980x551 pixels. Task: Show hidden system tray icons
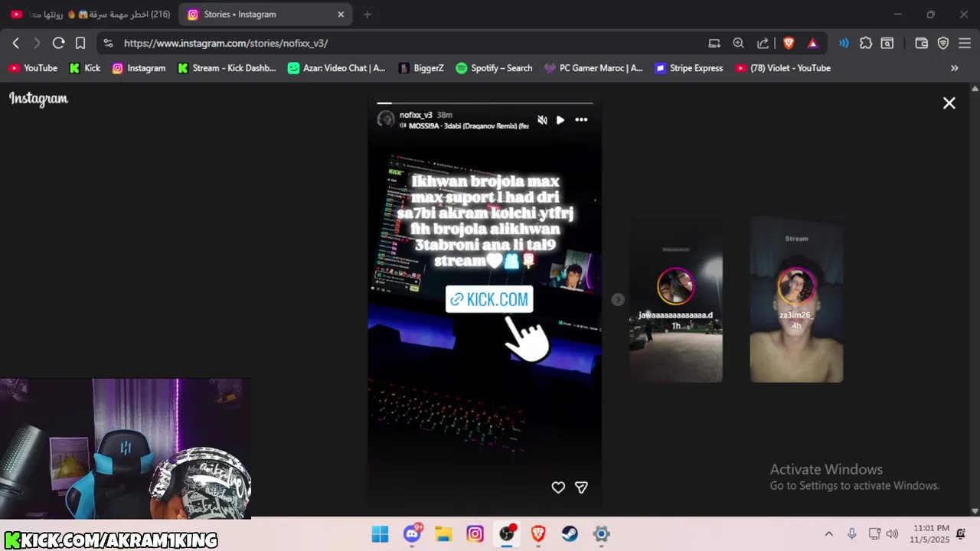[x=828, y=534]
